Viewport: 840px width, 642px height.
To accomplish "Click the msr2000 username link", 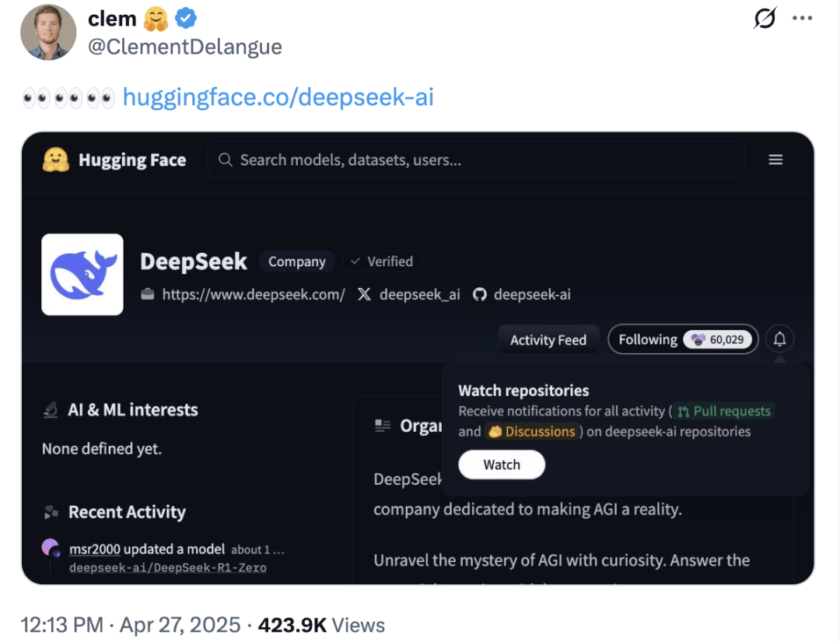I will (95, 549).
